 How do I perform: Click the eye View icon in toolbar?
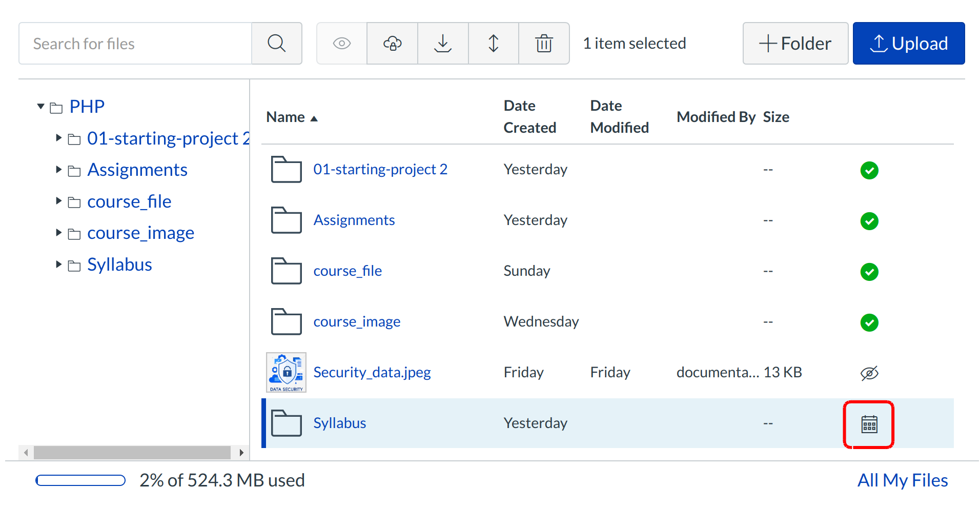[342, 44]
